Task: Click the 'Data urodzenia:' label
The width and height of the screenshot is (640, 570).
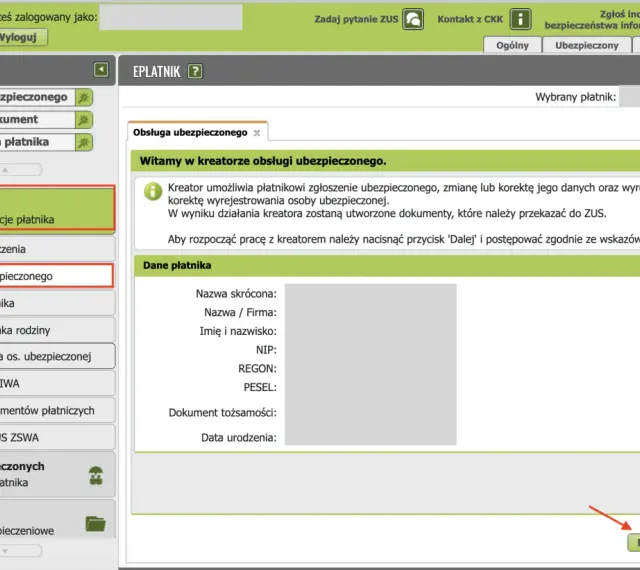Action: click(239, 438)
